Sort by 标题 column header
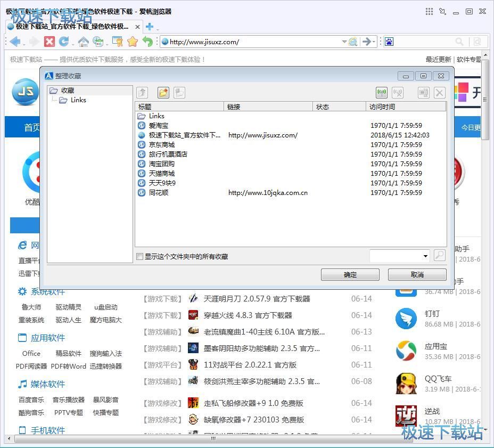 click(x=179, y=107)
